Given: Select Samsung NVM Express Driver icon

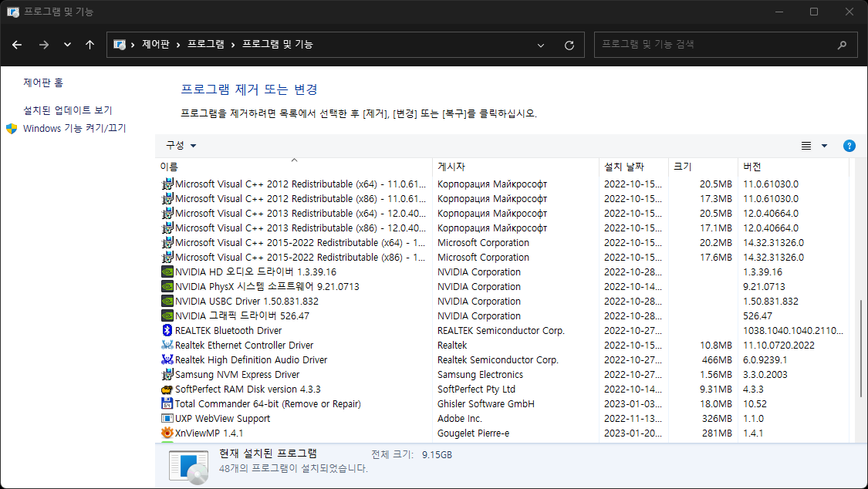Looking at the screenshot, I should (167, 375).
